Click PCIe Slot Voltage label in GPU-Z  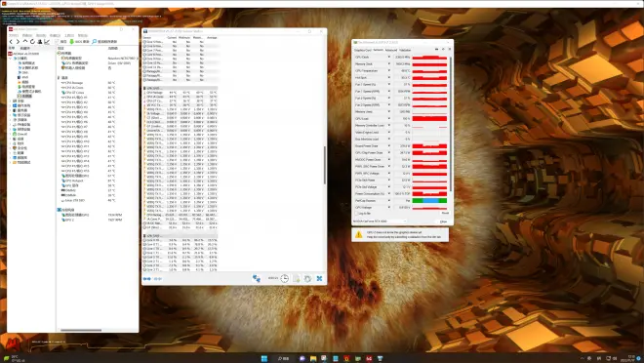pos(366,186)
